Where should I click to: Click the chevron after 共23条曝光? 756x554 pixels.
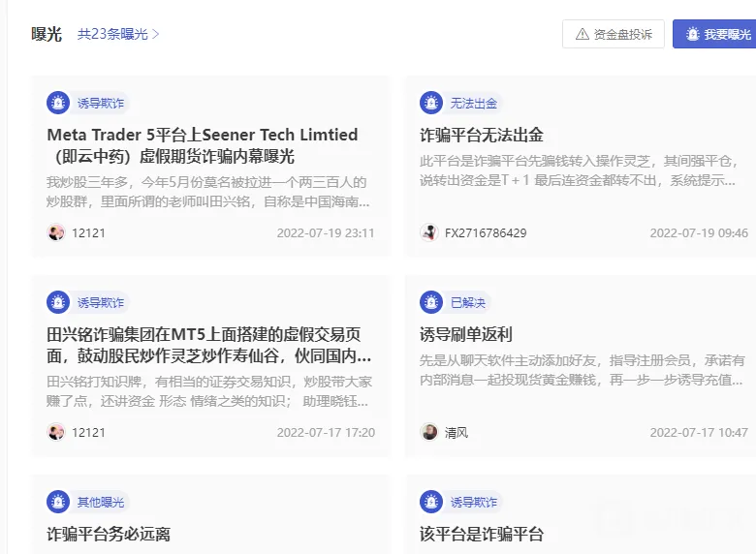(x=155, y=34)
